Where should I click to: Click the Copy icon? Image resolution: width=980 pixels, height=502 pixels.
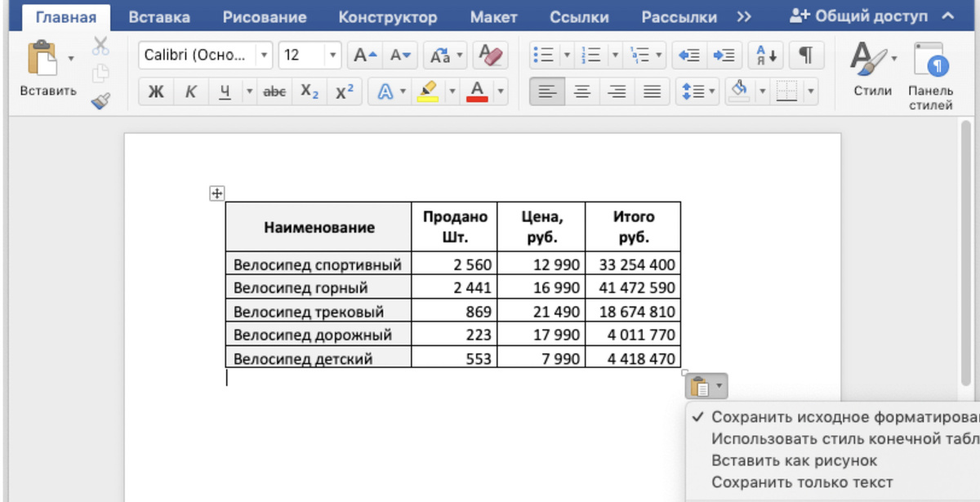[100, 73]
